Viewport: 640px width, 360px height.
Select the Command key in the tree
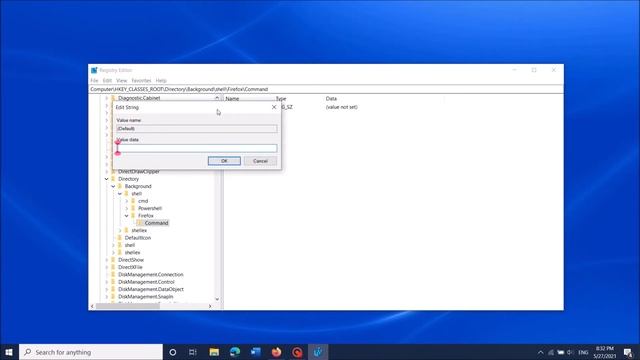156,223
